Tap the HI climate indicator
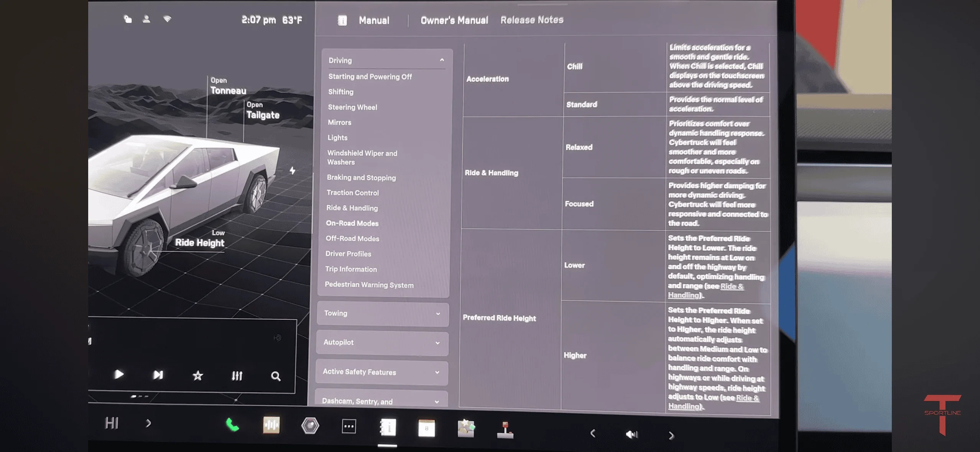 112,423
